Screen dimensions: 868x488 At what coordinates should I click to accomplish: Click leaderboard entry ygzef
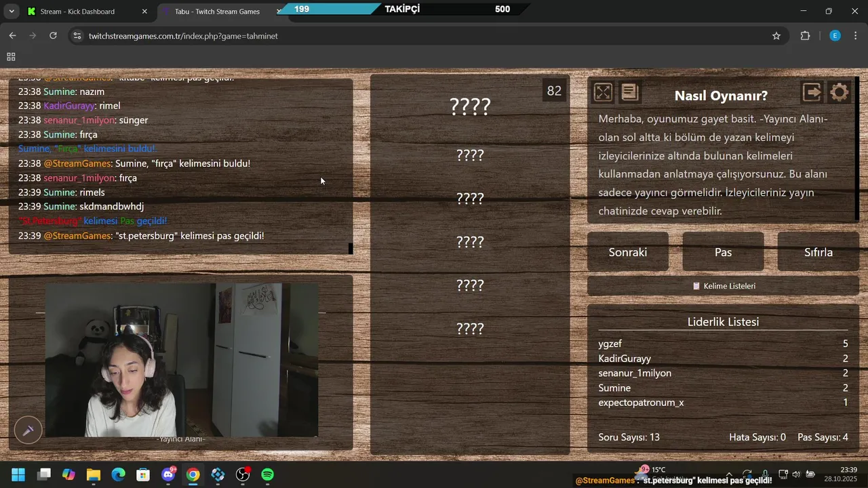610,344
